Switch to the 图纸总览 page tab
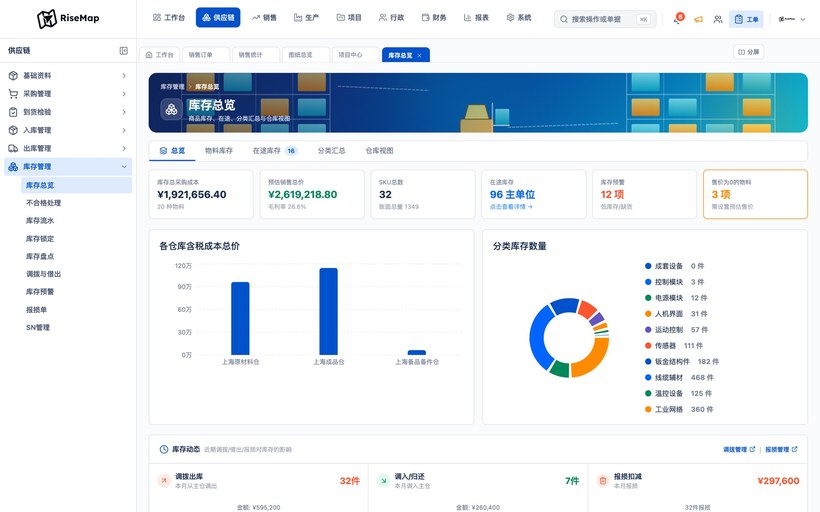 point(305,55)
